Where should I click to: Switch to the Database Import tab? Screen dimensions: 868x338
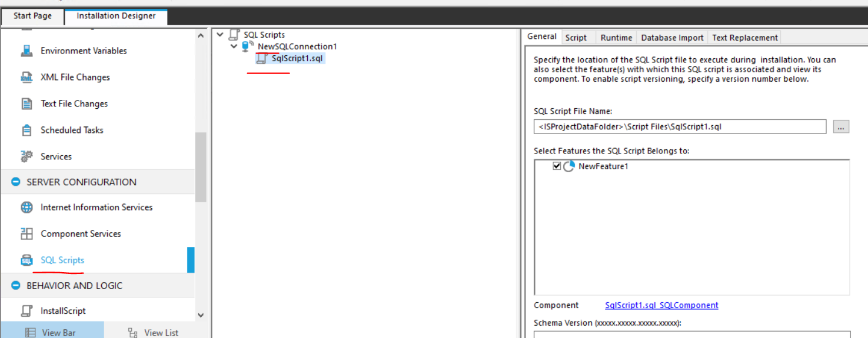click(x=672, y=38)
